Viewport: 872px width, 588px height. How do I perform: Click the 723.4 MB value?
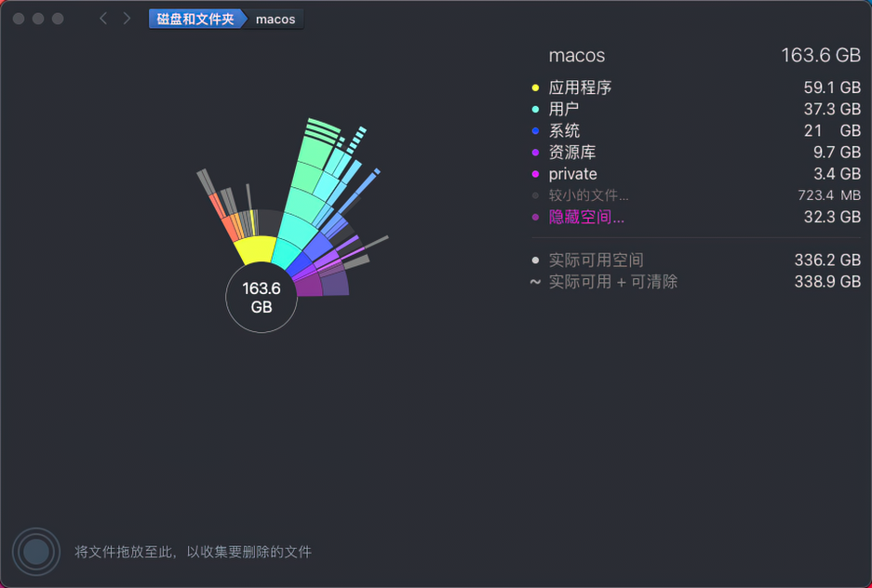pos(829,195)
